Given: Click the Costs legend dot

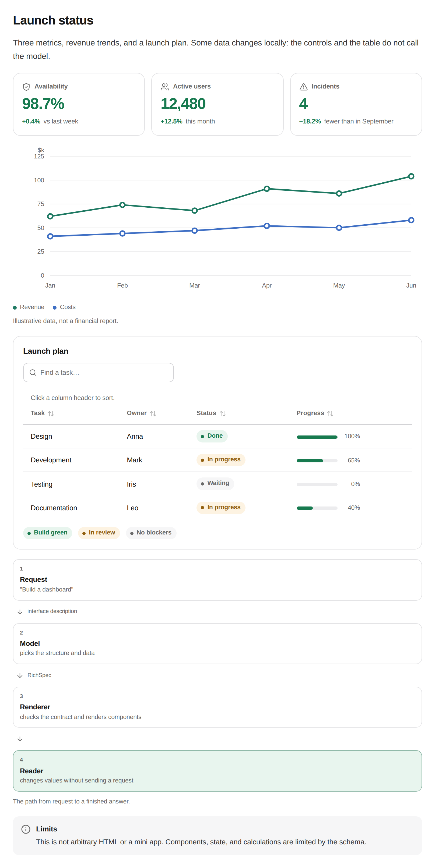Looking at the screenshot, I should (x=55, y=308).
